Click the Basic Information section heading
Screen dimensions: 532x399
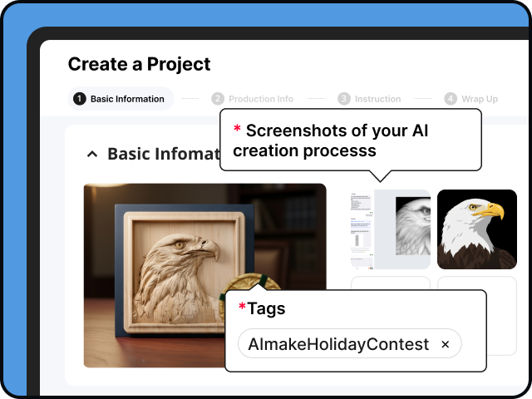click(163, 154)
